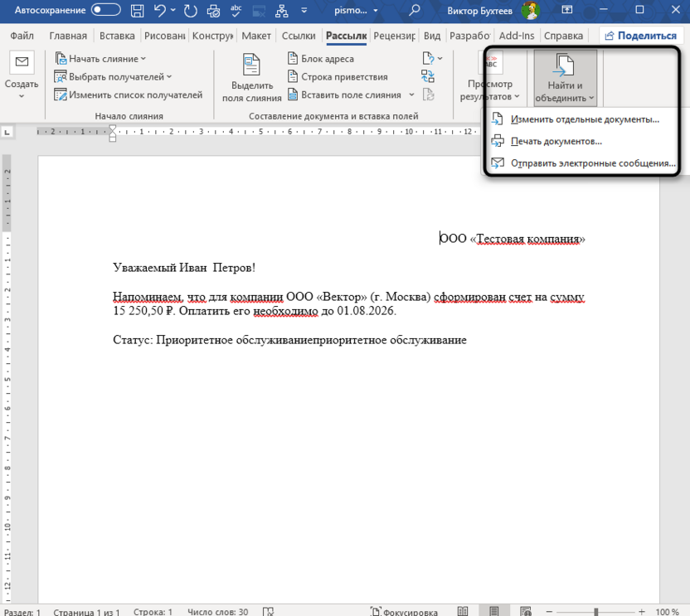Click the organization chart icon in quick access
Viewport: 690px width, 616px height.
coord(282,11)
